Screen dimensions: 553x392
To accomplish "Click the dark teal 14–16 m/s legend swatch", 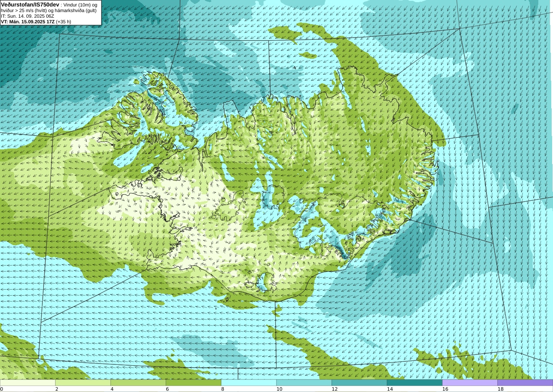I will (415, 383).
